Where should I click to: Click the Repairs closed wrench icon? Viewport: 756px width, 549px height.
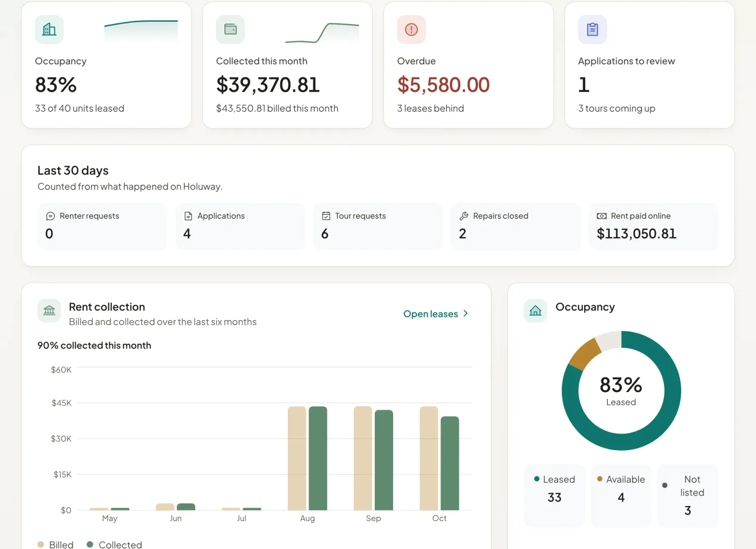click(x=464, y=216)
